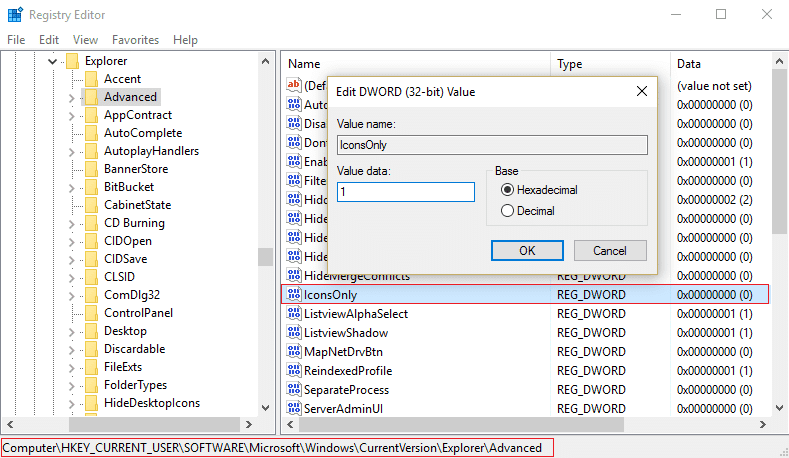
Task: Click the BitBucket folder icon
Action: (92, 187)
